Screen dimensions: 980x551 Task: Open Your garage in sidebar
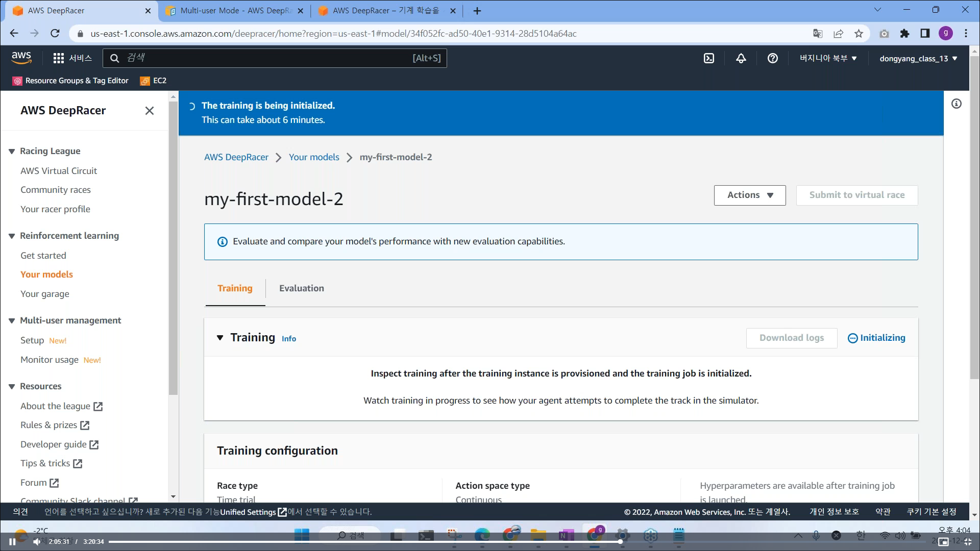(45, 294)
